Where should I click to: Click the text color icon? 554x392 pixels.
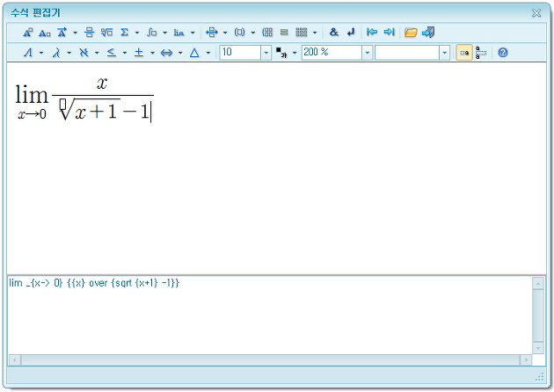pos(281,53)
